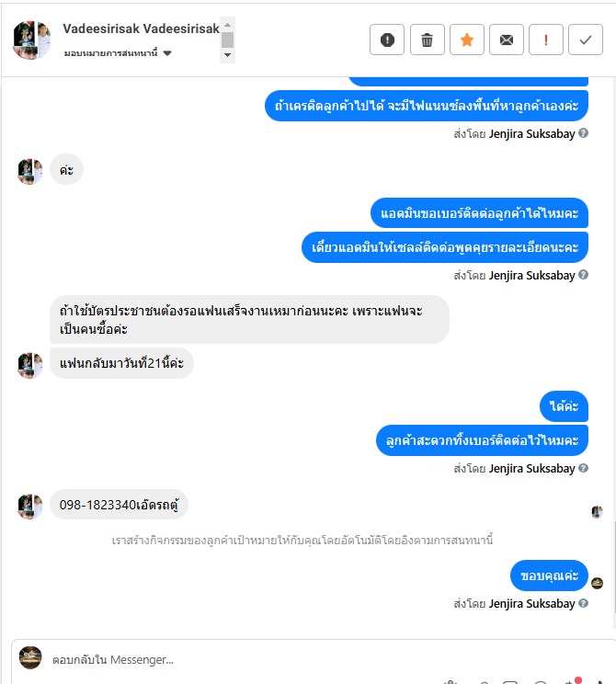The height and width of the screenshot is (684, 616).
Task: Delete conversation with the trash icon
Action: pos(428,40)
